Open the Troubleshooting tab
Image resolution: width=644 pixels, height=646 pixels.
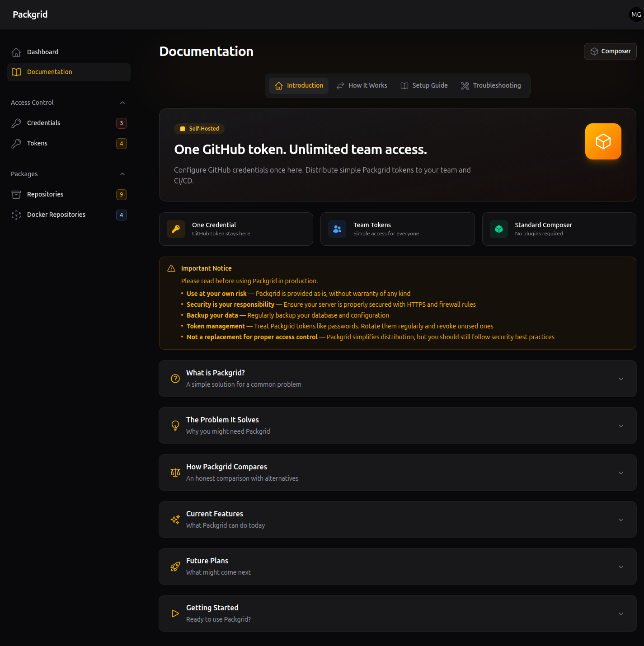[491, 86]
